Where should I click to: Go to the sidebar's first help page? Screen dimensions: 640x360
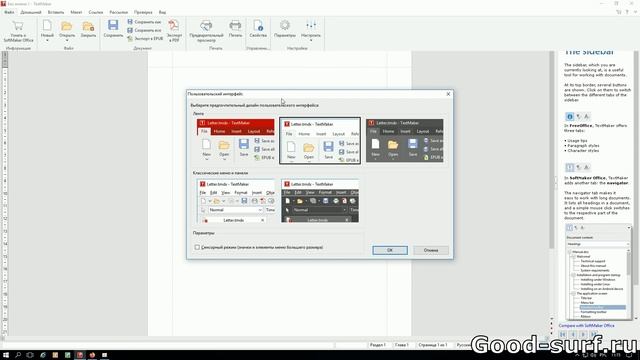click(x=563, y=334)
